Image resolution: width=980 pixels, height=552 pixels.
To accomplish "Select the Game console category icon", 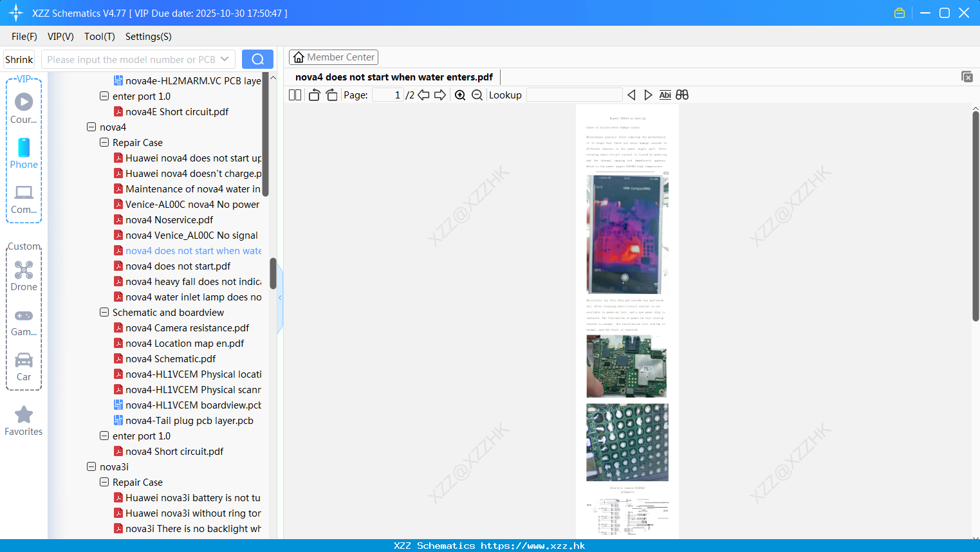I will [24, 322].
